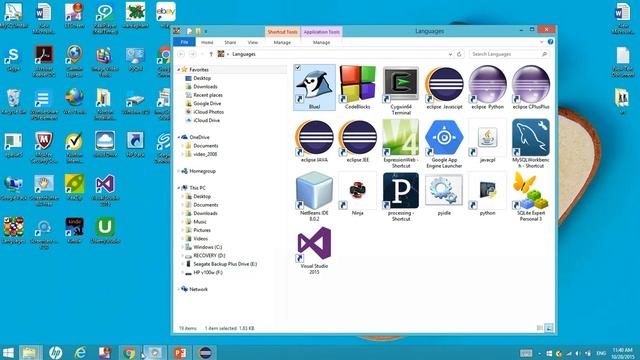640x360 pixels.
Task: Open Explorer help question mark
Action: [x=550, y=42]
